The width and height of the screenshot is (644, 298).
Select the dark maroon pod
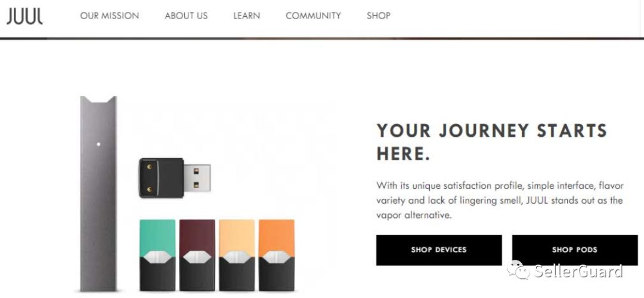click(197, 255)
